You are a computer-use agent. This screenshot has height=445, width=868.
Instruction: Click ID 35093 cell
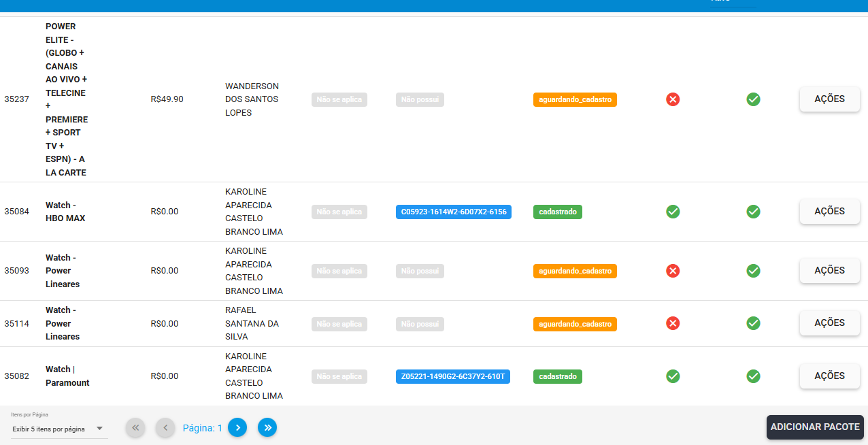16,271
